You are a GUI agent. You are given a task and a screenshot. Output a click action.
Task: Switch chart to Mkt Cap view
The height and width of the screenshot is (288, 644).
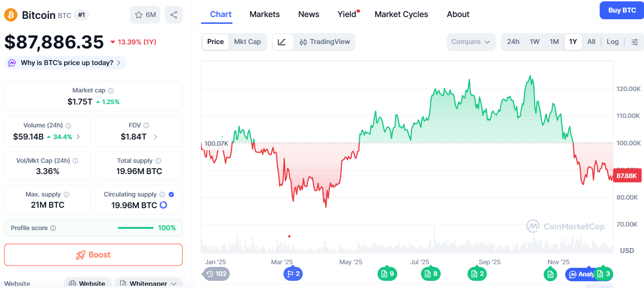tap(248, 42)
